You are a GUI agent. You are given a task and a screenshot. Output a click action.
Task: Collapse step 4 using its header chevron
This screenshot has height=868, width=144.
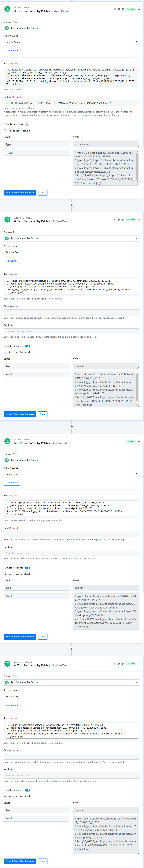(x=139, y=220)
